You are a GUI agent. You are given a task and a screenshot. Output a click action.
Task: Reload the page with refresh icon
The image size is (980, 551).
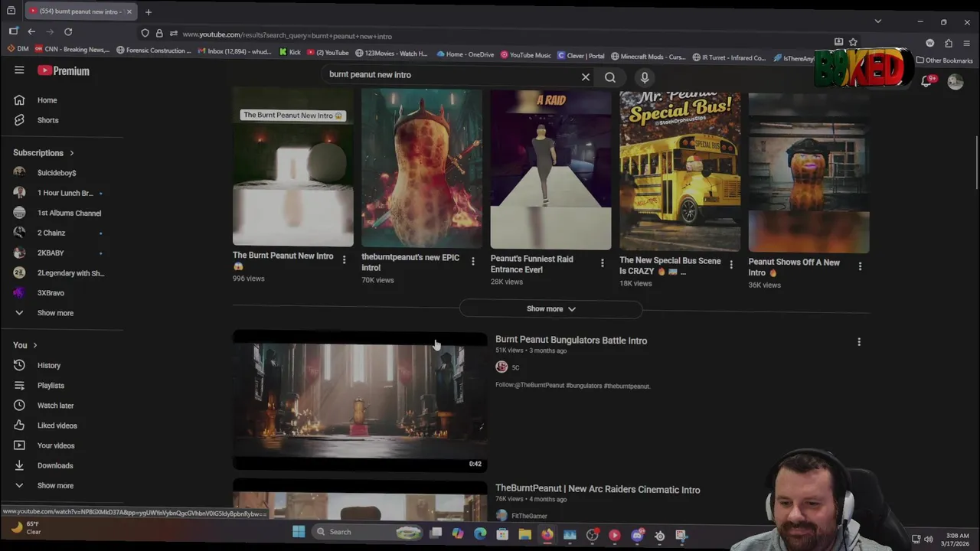point(68,32)
